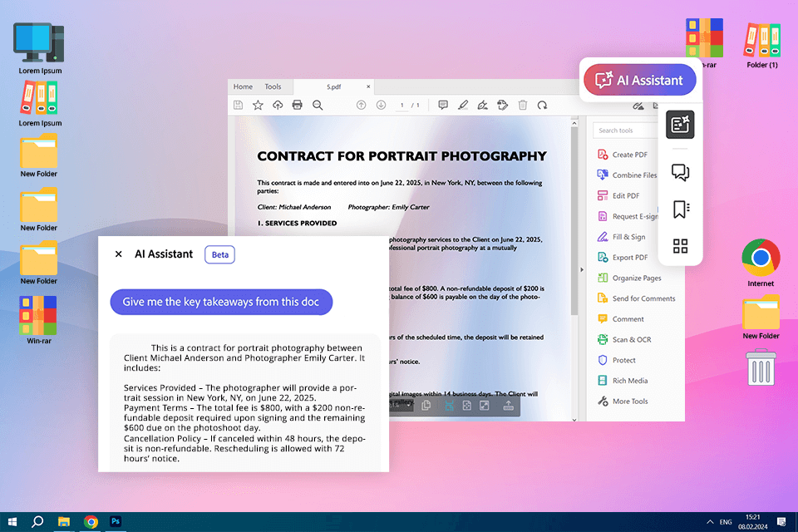798x532 pixels.
Task: Select Scan & OCR tool
Action: (624, 339)
